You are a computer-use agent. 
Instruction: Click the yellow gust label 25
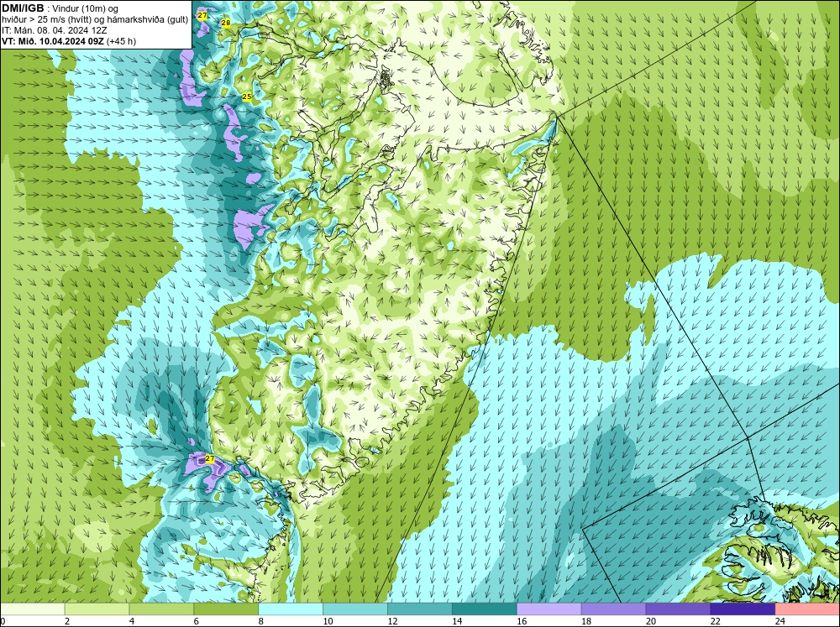point(247,97)
